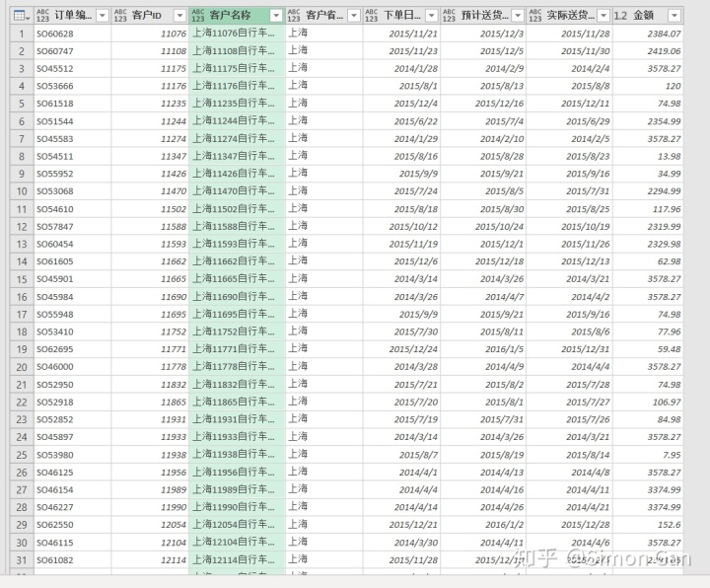Click amount cell 106.97
The width and height of the screenshot is (710, 588).
click(x=648, y=403)
